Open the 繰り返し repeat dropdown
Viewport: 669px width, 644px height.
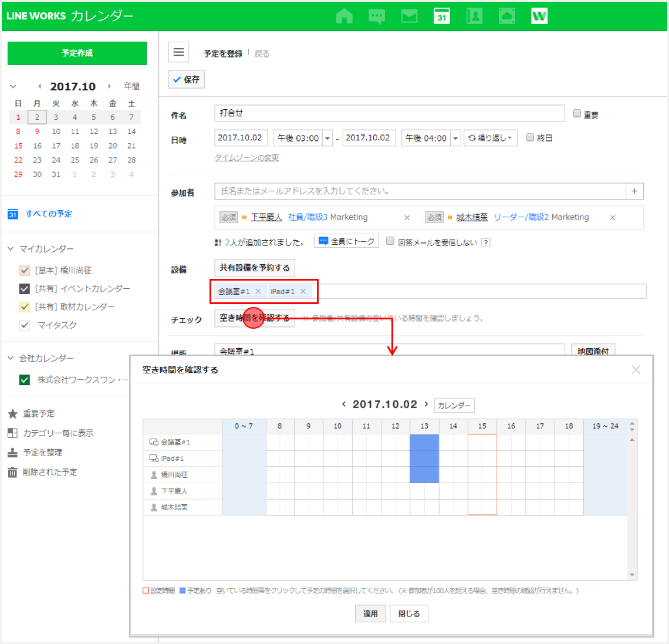(491, 138)
